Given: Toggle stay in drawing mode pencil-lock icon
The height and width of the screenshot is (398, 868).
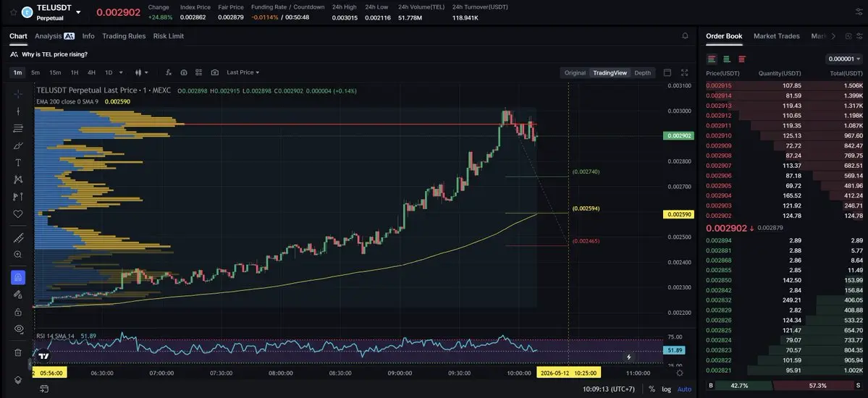Looking at the screenshot, I should 17,295.
